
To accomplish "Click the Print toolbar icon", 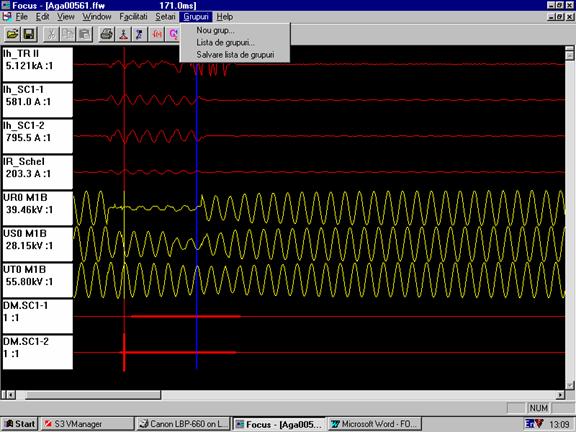I will pos(107,35).
